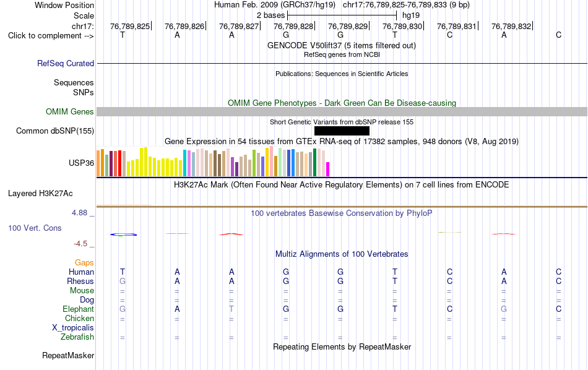The height and width of the screenshot is (370, 588).
Task: Click the pale T base in Elephant row
Action: coord(231,309)
